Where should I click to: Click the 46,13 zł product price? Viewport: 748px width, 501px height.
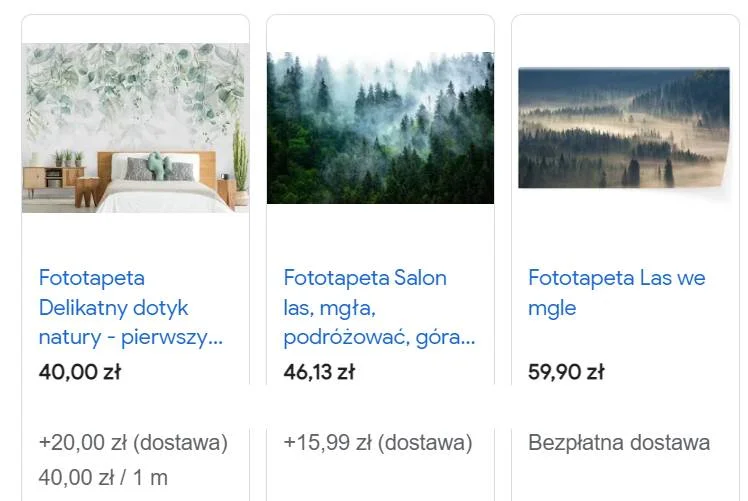coord(319,372)
